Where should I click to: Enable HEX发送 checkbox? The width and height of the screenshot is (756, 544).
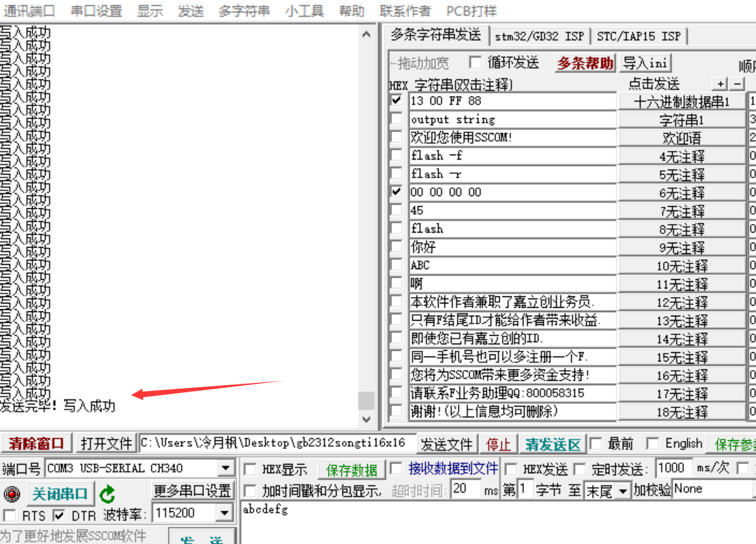pos(510,470)
